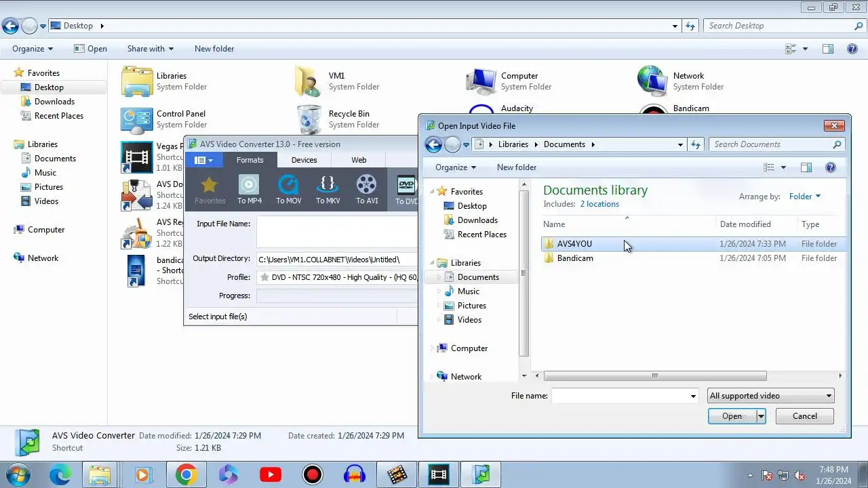Select Videos in the dialog's Libraries tree
Image resolution: width=868 pixels, height=488 pixels.
469,320
